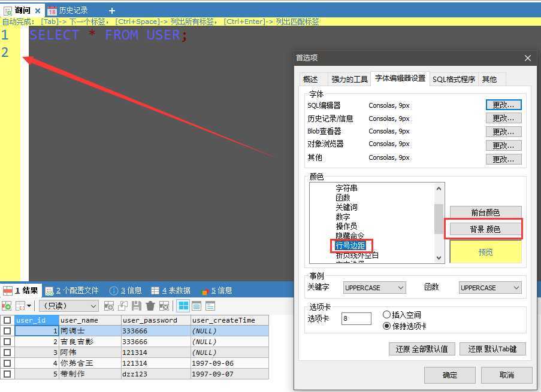Open the 3 信息 info tab
Screen dimensions: 541x392
click(126, 291)
